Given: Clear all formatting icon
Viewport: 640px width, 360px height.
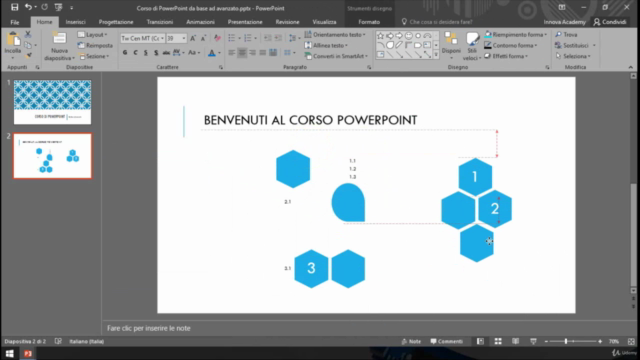Looking at the screenshot, I should [217, 38].
